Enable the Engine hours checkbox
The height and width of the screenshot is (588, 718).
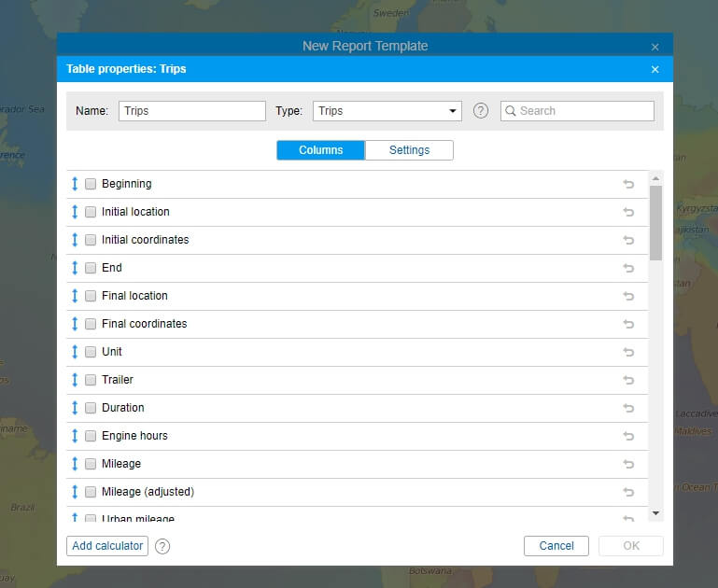pyautogui.click(x=91, y=436)
